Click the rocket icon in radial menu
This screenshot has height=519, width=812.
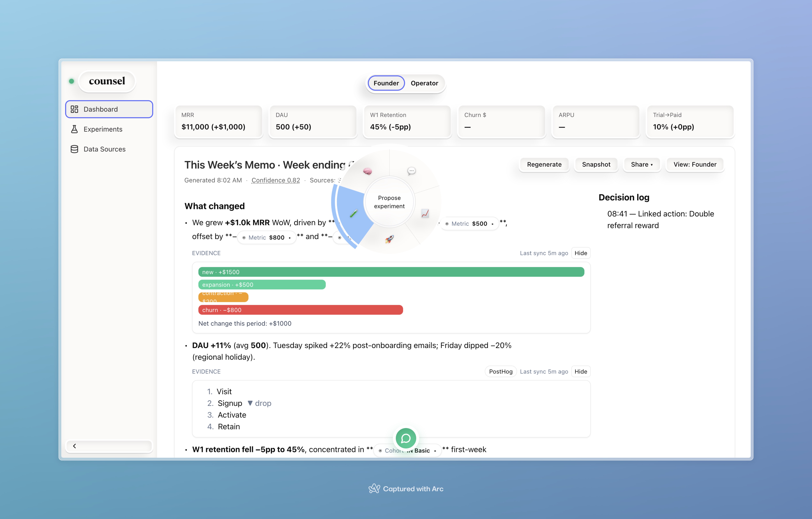389,239
